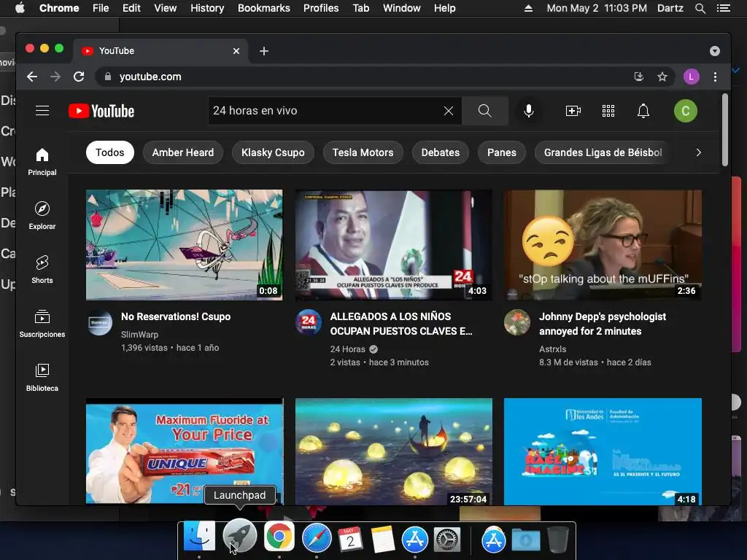Start voice search with the microphone icon

528,111
